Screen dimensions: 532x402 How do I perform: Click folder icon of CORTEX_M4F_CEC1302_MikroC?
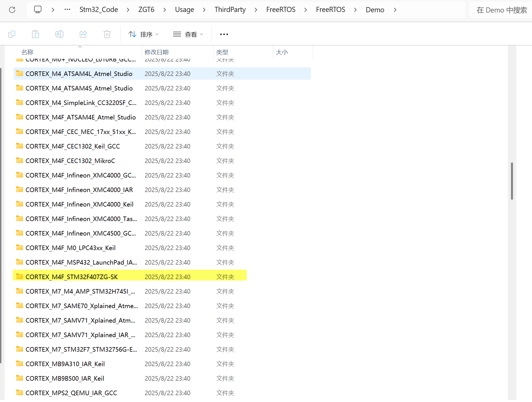click(20, 160)
